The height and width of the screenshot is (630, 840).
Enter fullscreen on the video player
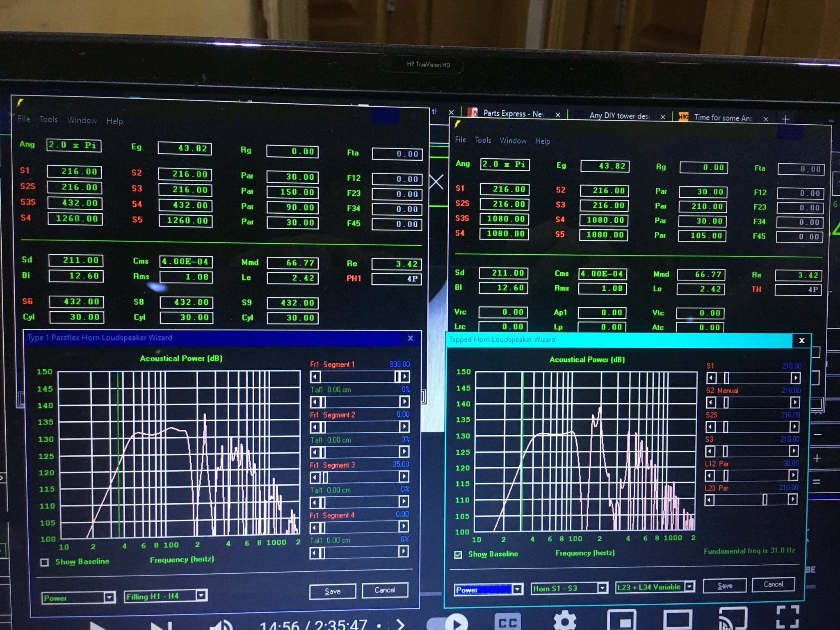pyautogui.click(x=788, y=617)
